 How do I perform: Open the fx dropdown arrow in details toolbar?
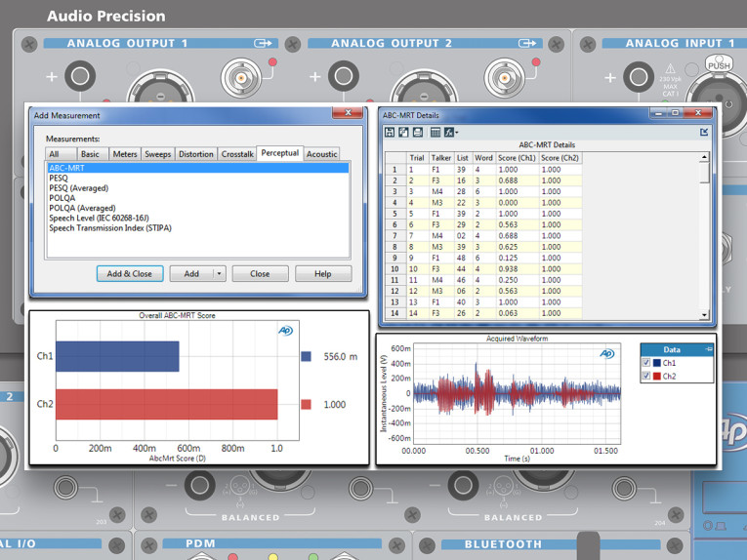[456, 133]
